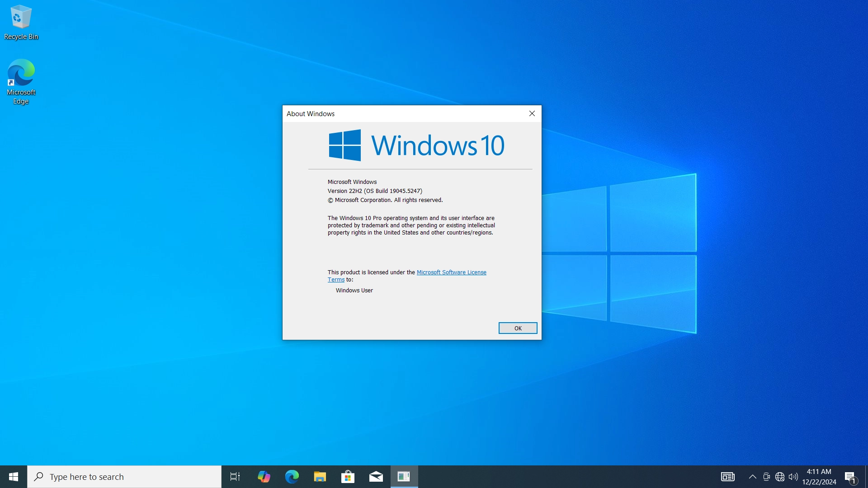The image size is (868, 488).
Task: Open the notification Action Center
Action: pos(850,477)
